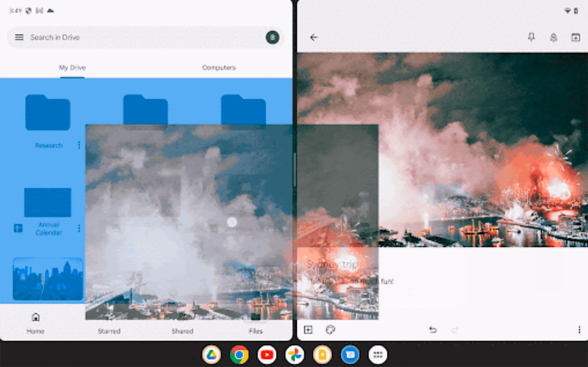This screenshot has width=588, height=367.
Task: Go back from the Sydney trip note
Action: coord(314,37)
